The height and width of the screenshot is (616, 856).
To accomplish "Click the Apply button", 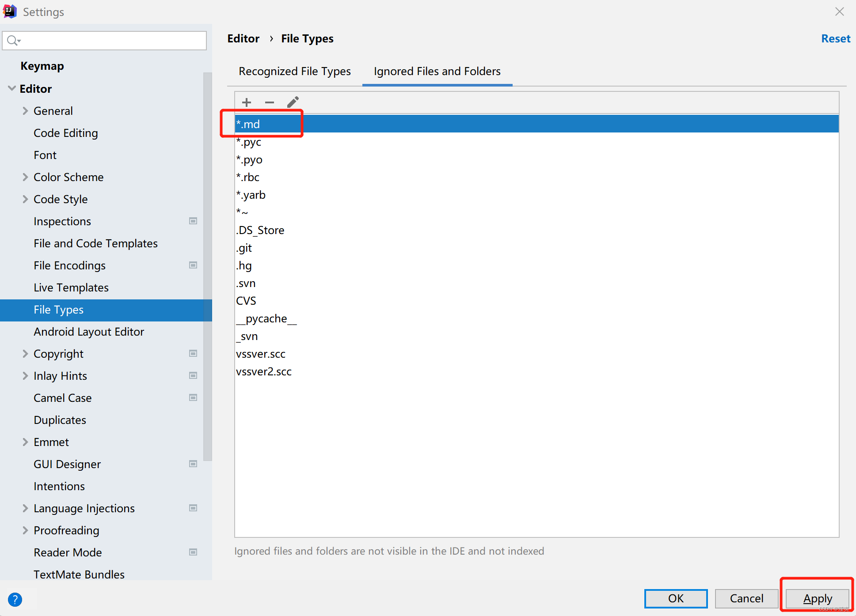I will tap(818, 598).
